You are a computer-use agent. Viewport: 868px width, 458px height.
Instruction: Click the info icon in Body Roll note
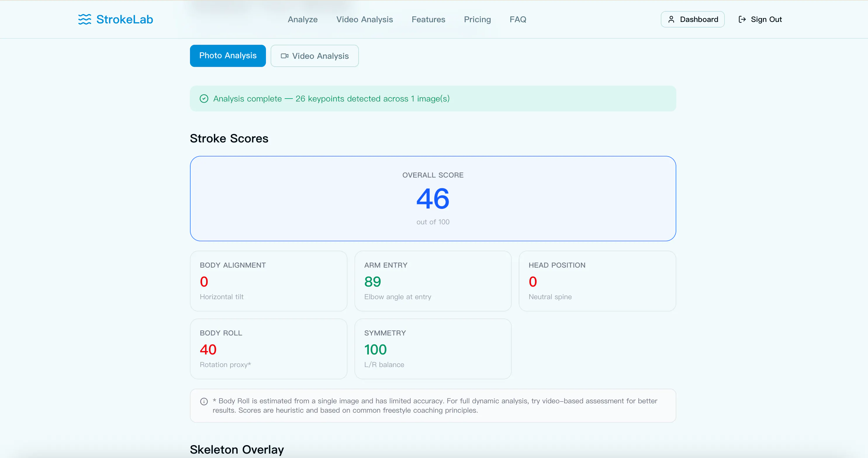click(204, 401)
